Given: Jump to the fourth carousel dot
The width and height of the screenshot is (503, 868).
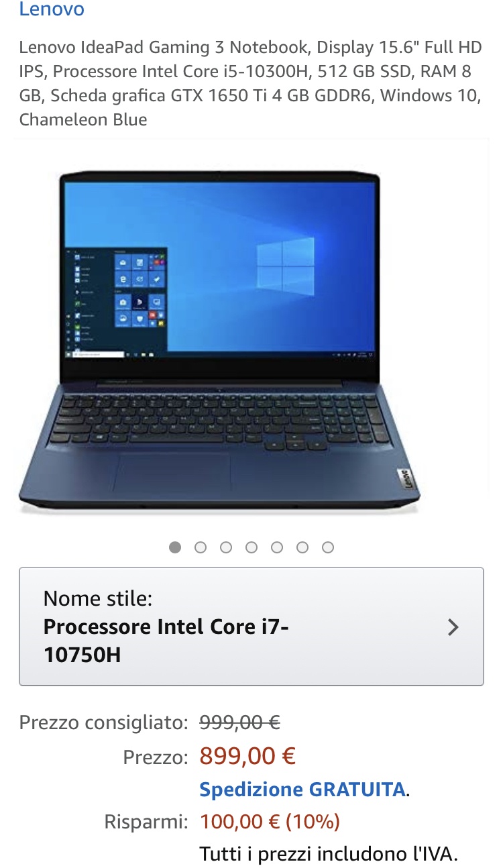Looking at the screenshot, I should pyautogui.click(x=251, y=547).
